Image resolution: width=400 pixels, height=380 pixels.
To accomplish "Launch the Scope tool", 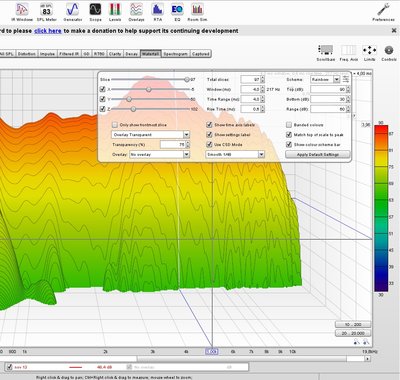I will pos(95,12).
